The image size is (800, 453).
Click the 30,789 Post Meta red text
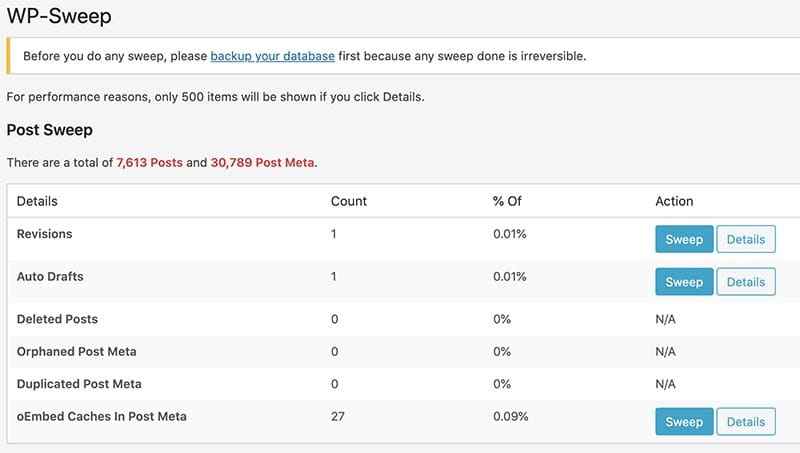262,163
